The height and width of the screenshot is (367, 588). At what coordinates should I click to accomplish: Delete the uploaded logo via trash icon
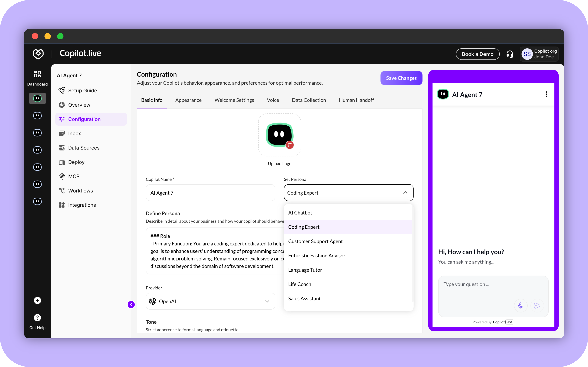coord(289,145)
